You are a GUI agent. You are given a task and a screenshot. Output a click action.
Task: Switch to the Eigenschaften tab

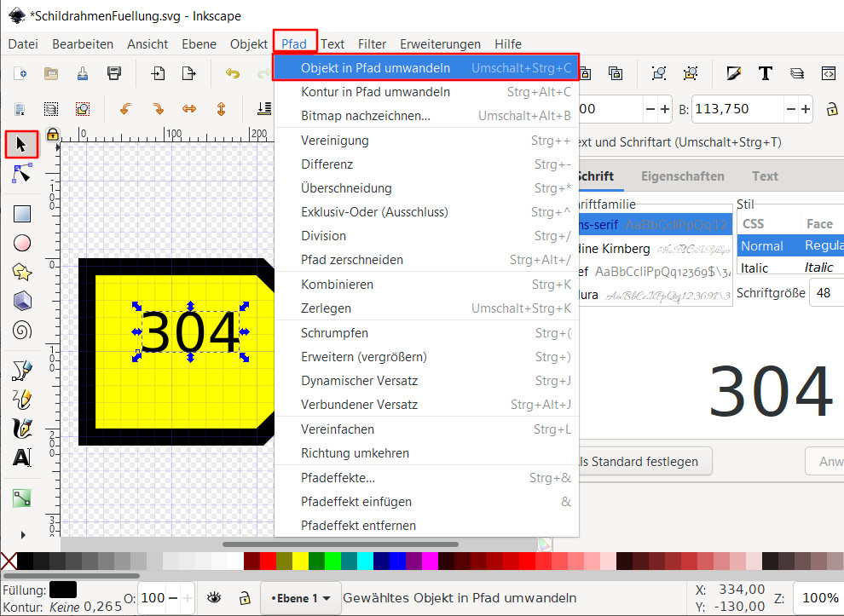pos(682,176)
